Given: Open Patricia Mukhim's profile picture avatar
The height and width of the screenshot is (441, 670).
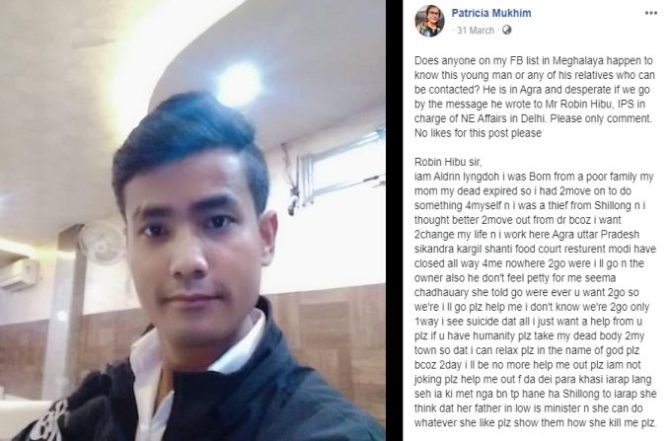Looking at the screenshot, I should [x=429, y=21].
